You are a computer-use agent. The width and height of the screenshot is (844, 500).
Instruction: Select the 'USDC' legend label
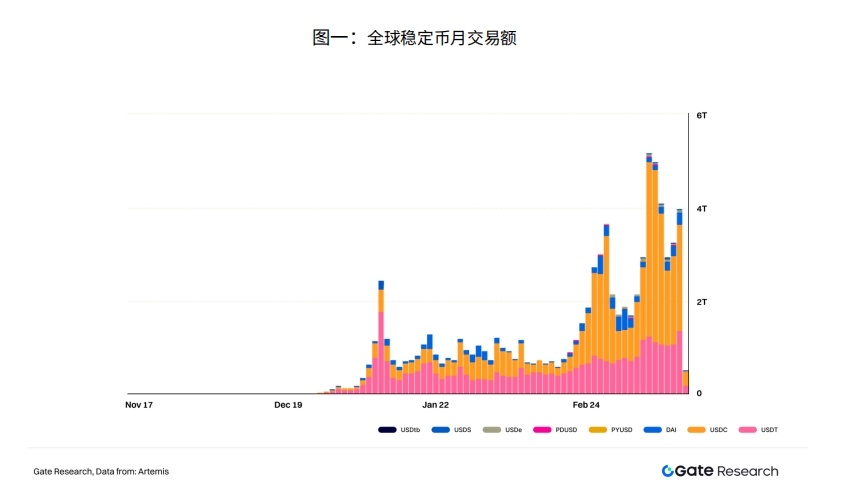pos(719,430)
